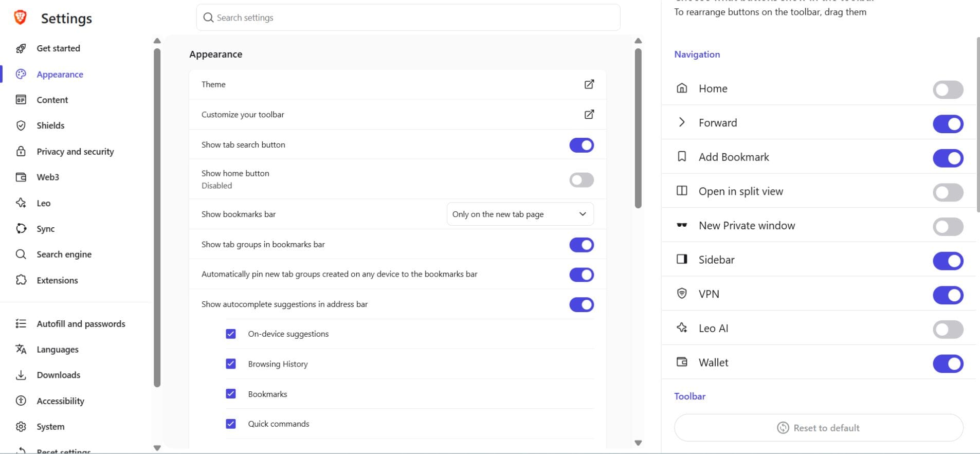The image size is (980, 454).
Task: Click the Web3 wallet icon in sidebar
Action: [x=21, y=177]
